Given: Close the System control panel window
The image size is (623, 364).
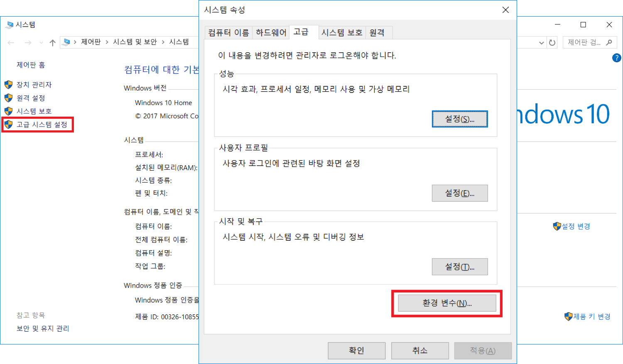Looking at the screenshot, I should coord(609,25).
